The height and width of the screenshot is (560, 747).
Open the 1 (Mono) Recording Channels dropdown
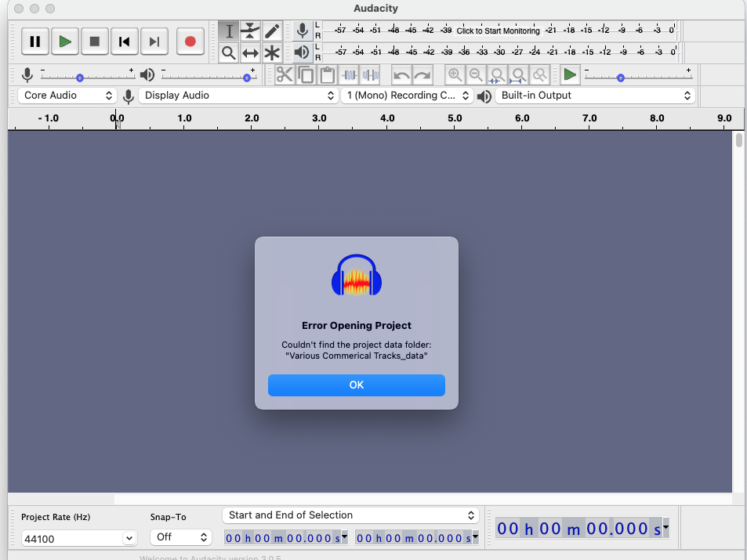click(x=408, y=96)
